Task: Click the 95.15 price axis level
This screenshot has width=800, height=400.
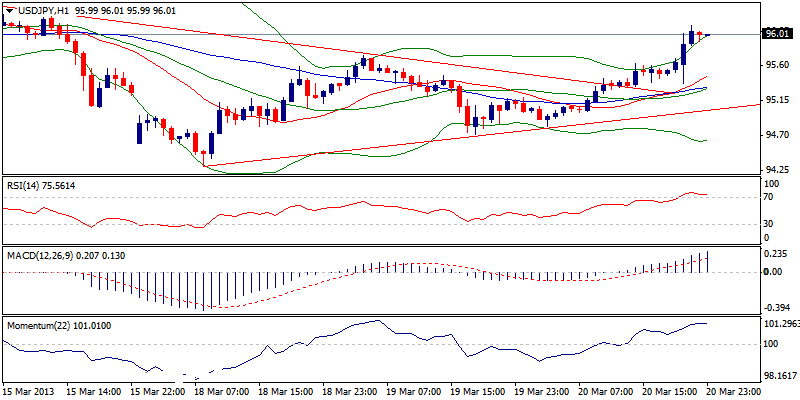Action: point(776,100)
